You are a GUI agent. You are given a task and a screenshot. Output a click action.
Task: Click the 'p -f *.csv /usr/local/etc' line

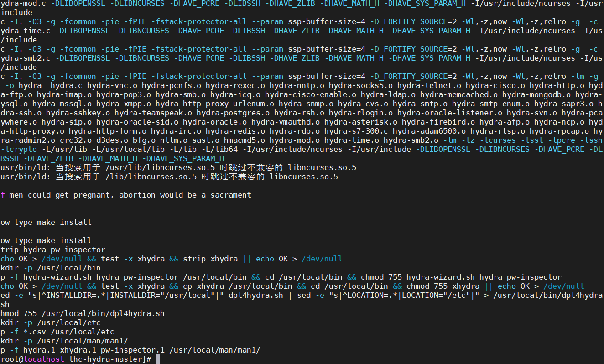(57, 332)
